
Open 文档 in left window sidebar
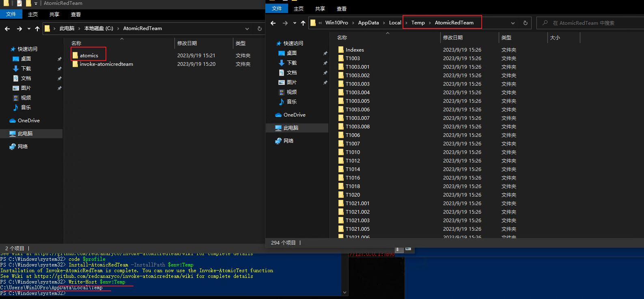26,78
